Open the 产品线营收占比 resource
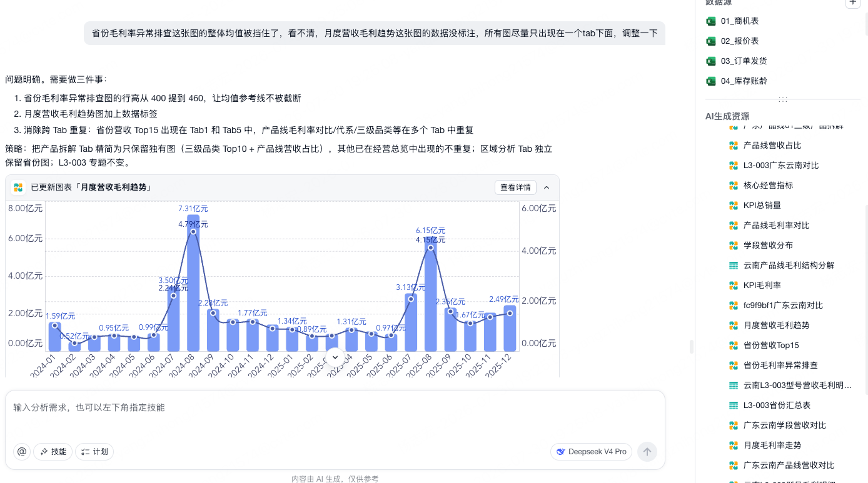The height and width of the screenshot is (483, 868). point(772,146)
